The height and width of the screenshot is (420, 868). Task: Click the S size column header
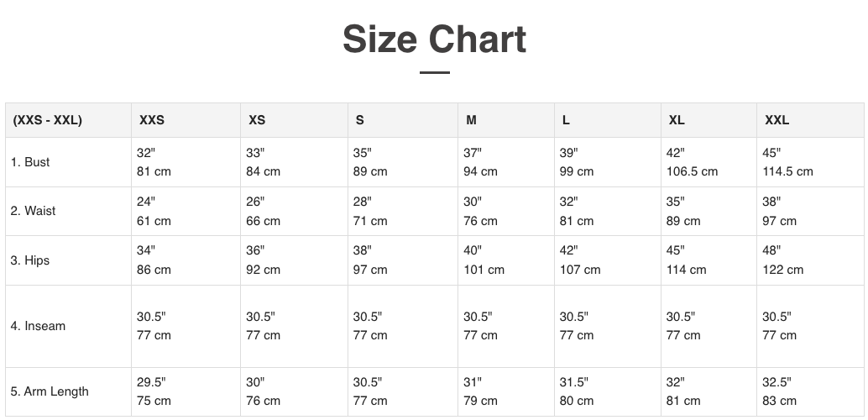click(359, 120)
